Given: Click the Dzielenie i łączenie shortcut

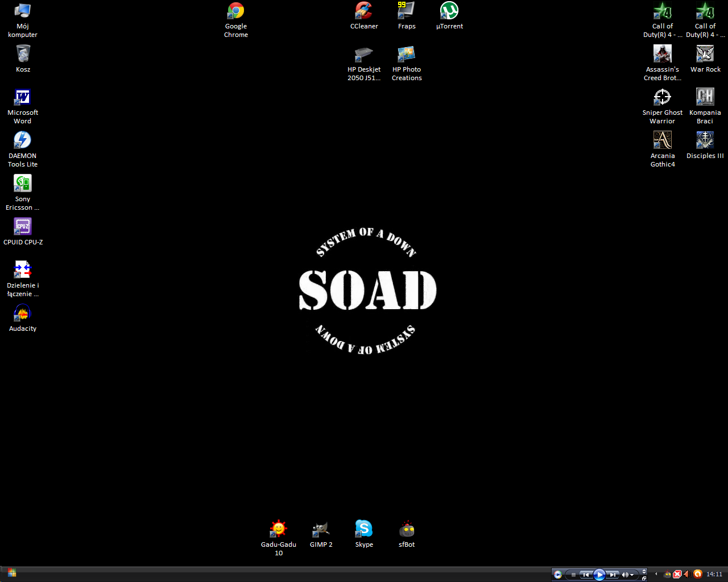Looking at the screenshot, I should [x=23, y=279].
